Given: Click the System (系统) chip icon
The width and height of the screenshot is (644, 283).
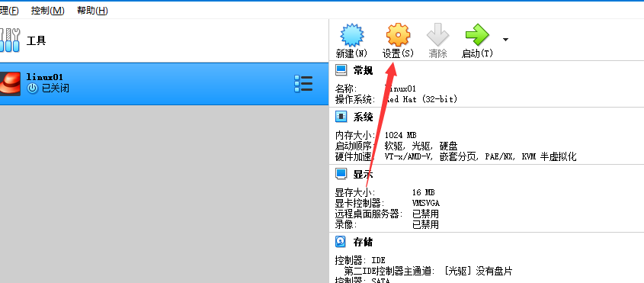Looking at the screenshot, I should click(341, 117).
